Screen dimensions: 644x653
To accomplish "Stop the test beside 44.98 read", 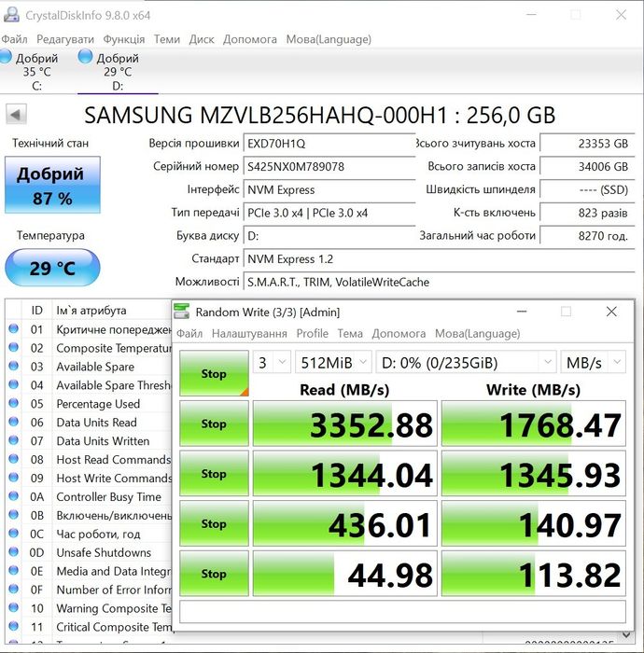I will [x=214, y=574].
